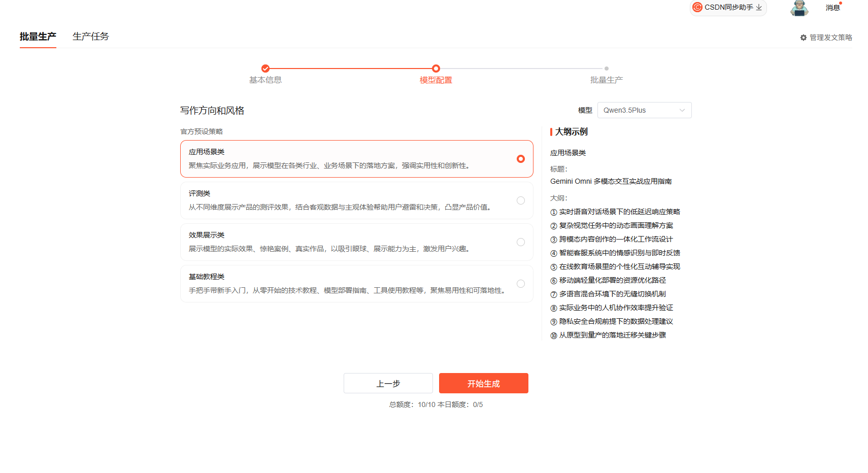The image size is (868, 473).
Task: Click outline item ⑦ 多语言混合环境下的无缝切换机制
Action: 608,294
